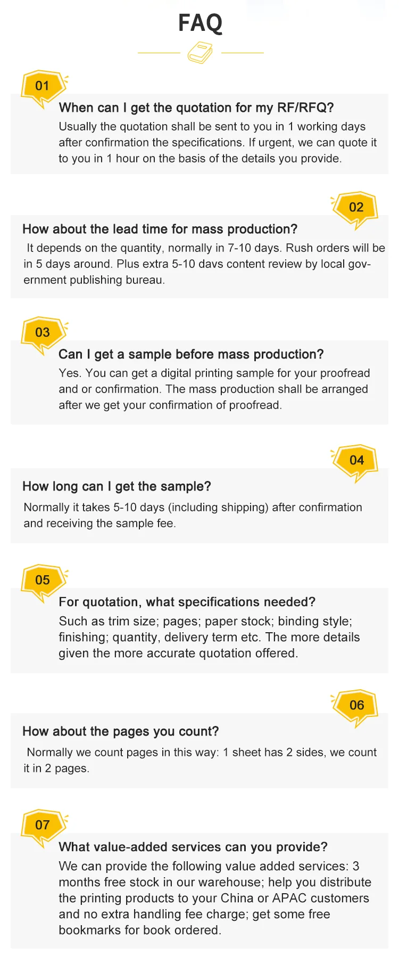Select the quotation specifications needed question
399x980 pixels.
pyautogui.click(x=187, y=602)
